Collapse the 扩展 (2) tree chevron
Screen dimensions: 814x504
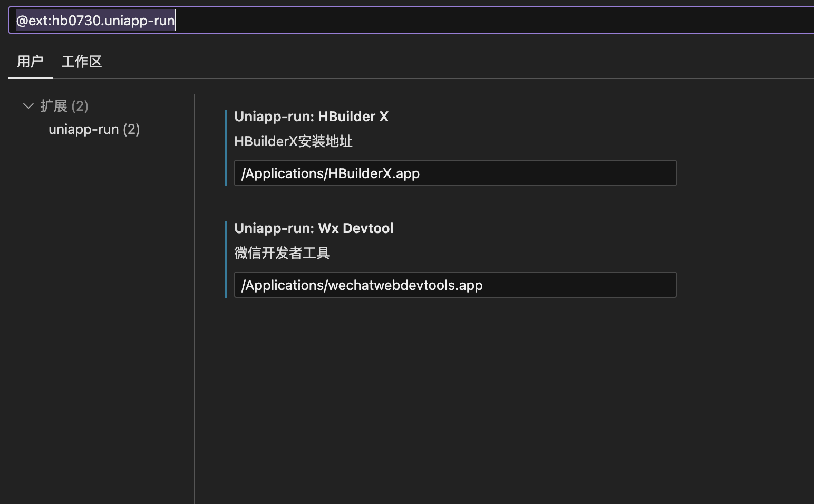click(28, 106)
